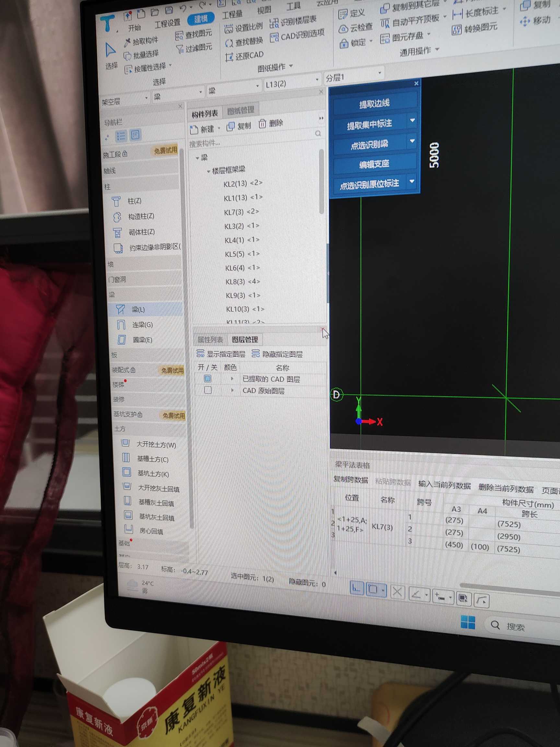Open dropdown arrow beside 点选识别梁

coord(412,141)
